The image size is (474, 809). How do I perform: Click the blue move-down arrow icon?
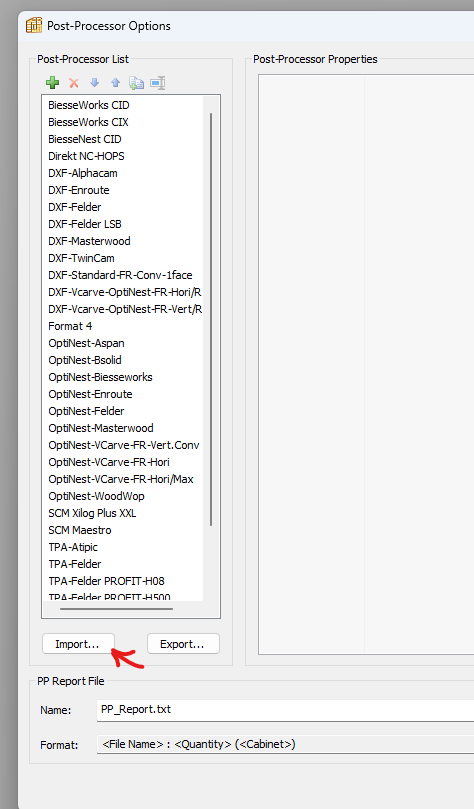(x=94, y=83)
